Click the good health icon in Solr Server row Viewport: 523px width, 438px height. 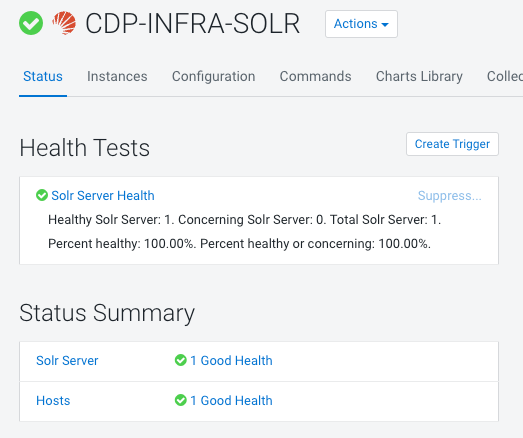coord(180,360)
